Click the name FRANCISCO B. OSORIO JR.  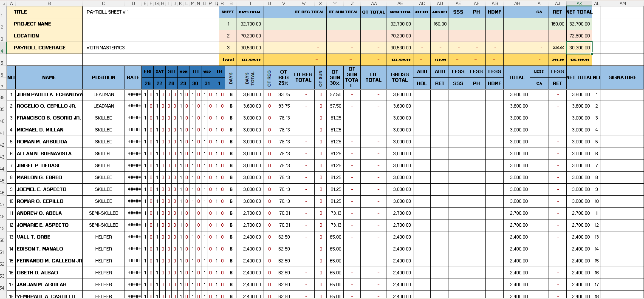[x=48, y=118]
